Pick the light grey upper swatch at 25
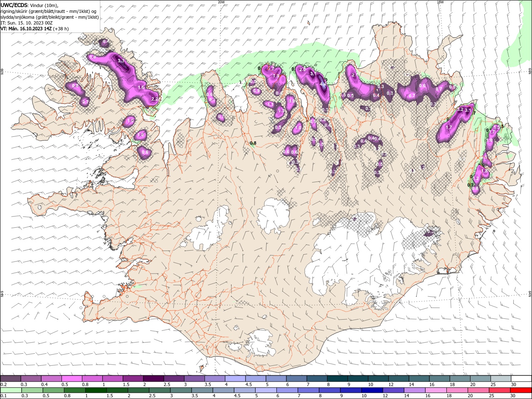The height and width of the screenshot is (399, 532). 501,379
